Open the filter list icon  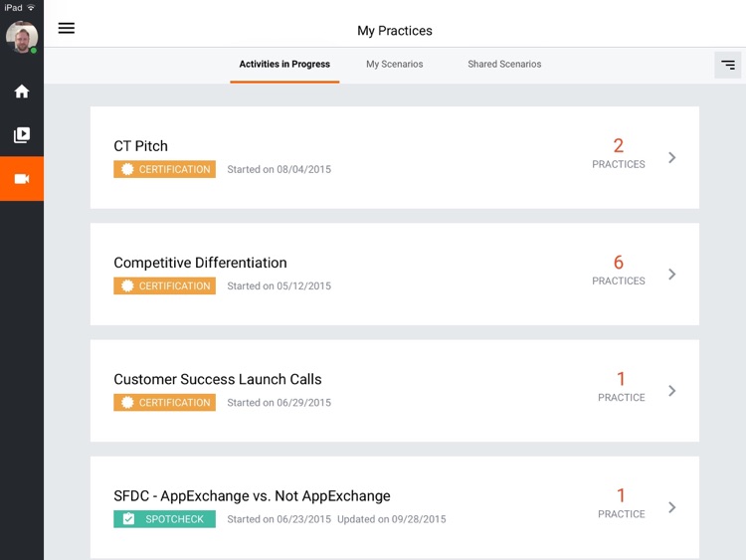[728, 65]
